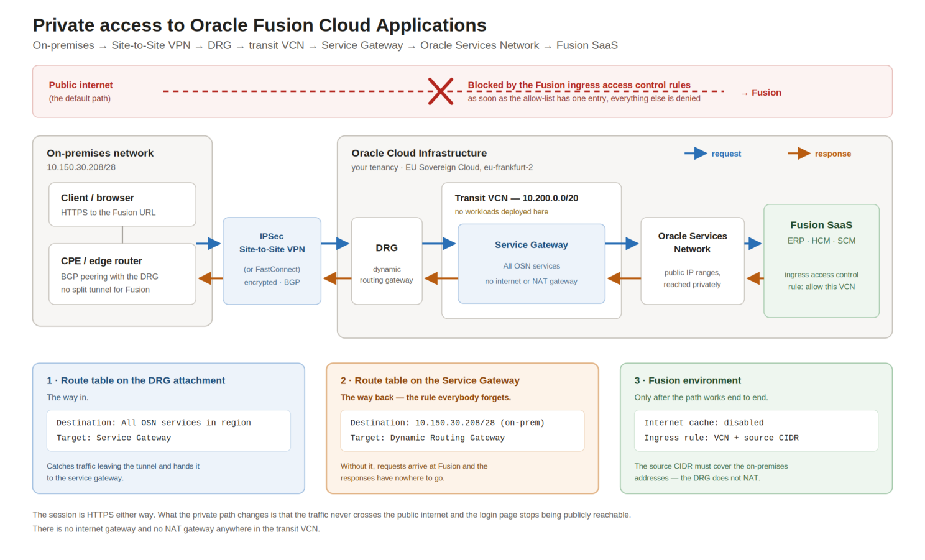Click the '→ Fusion' label in red banner

(x=761, y=93)
